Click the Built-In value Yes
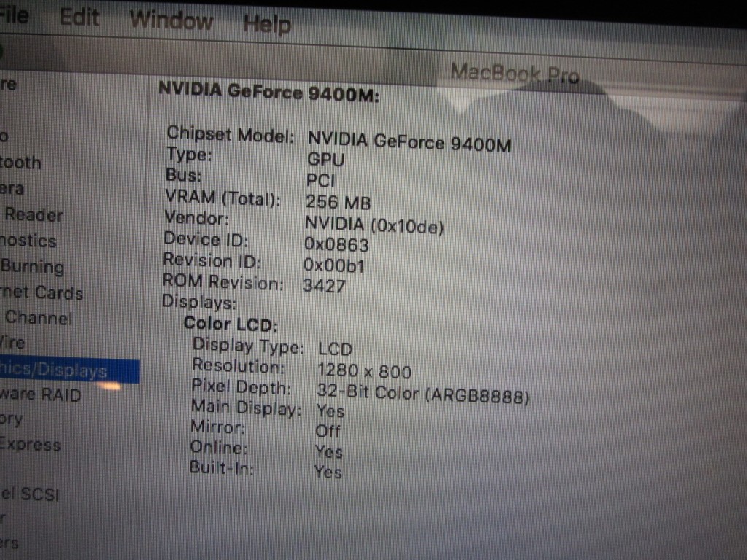This screenshot has height=560, width=747. pyautogui.click(x=328, y=472)
